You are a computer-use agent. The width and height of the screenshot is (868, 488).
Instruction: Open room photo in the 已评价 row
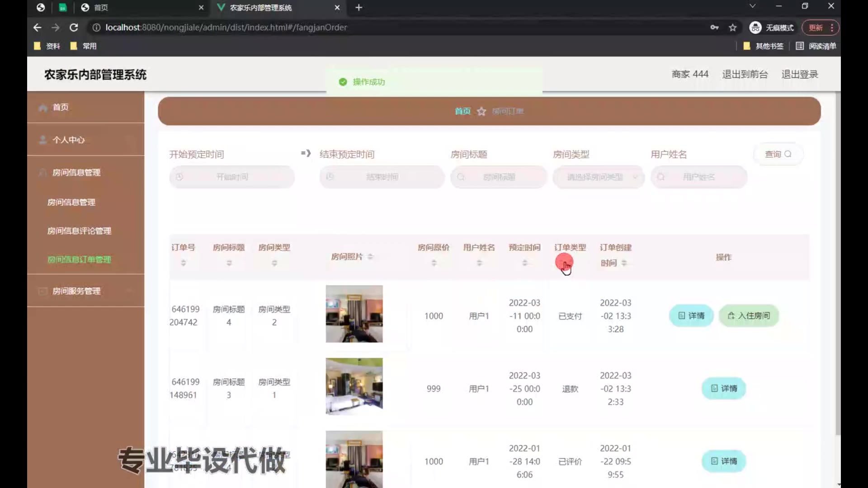tap(354, 459)
